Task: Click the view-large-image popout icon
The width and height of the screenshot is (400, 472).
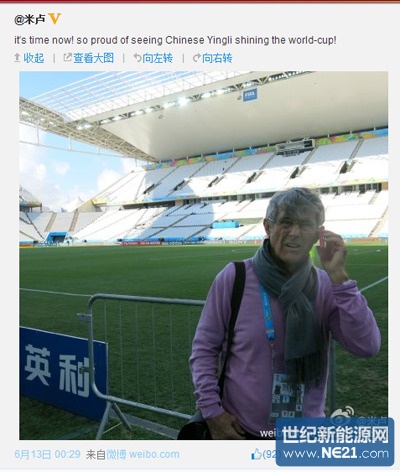Action: [67, 58]
